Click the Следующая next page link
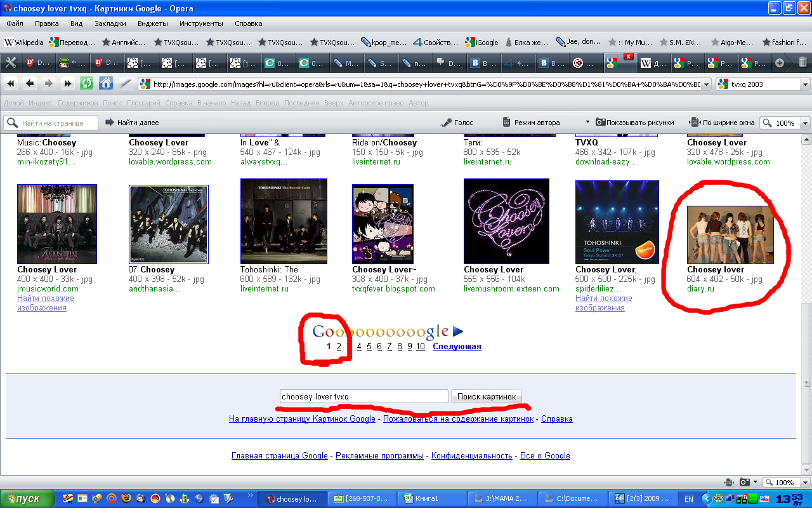The image size is (812, 508). pos(457,346)
